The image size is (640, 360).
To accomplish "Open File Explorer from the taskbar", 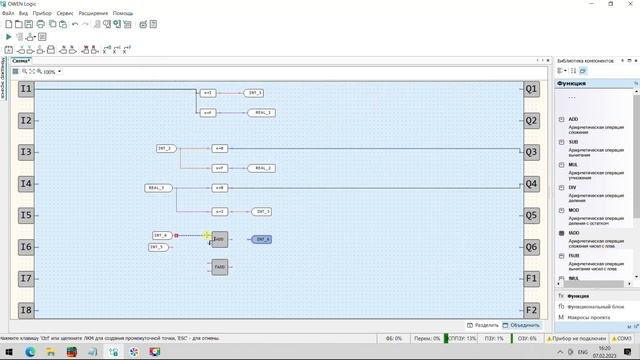I will click(51, 352).
